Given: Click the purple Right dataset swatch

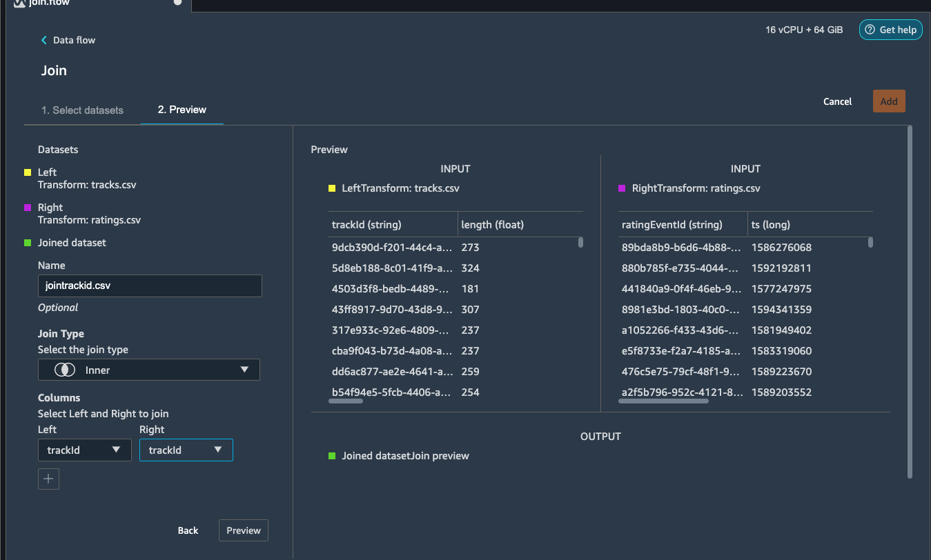Looking at the screenshot, I should coord(28,208).
